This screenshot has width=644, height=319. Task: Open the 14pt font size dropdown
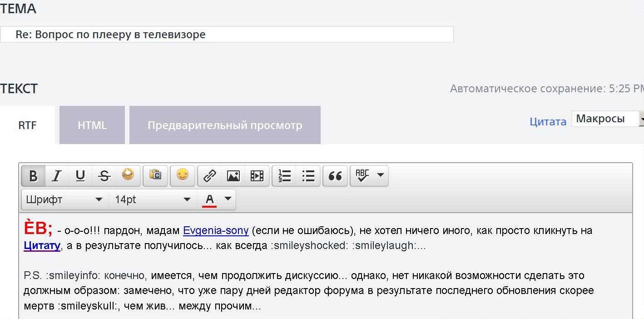point(152,199)
